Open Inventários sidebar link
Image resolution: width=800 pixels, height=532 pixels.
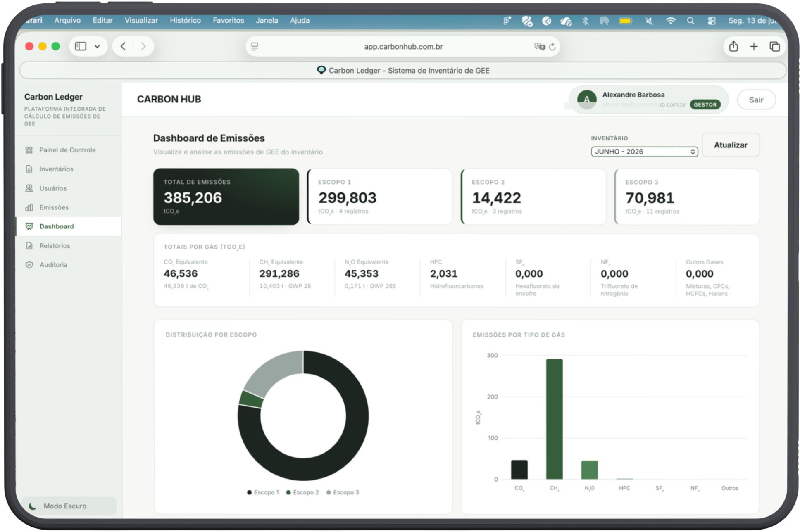pos(69,169)
